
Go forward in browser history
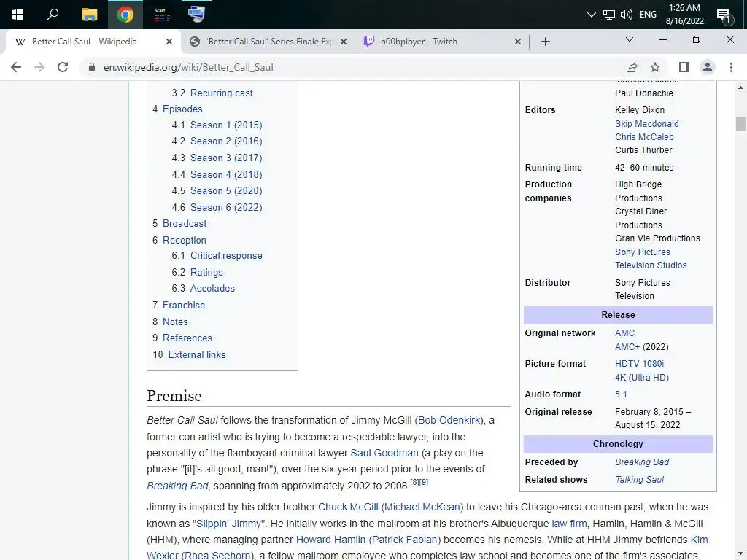(39, 67)
